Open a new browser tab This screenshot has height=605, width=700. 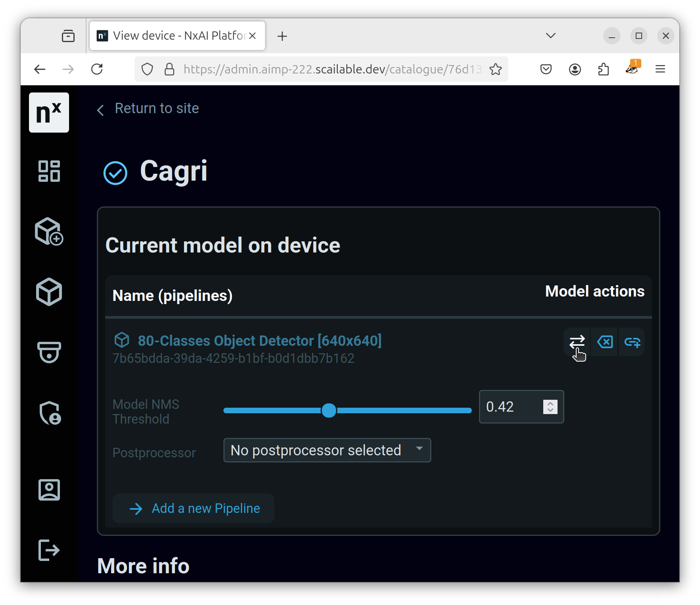[x=282, y=36]
